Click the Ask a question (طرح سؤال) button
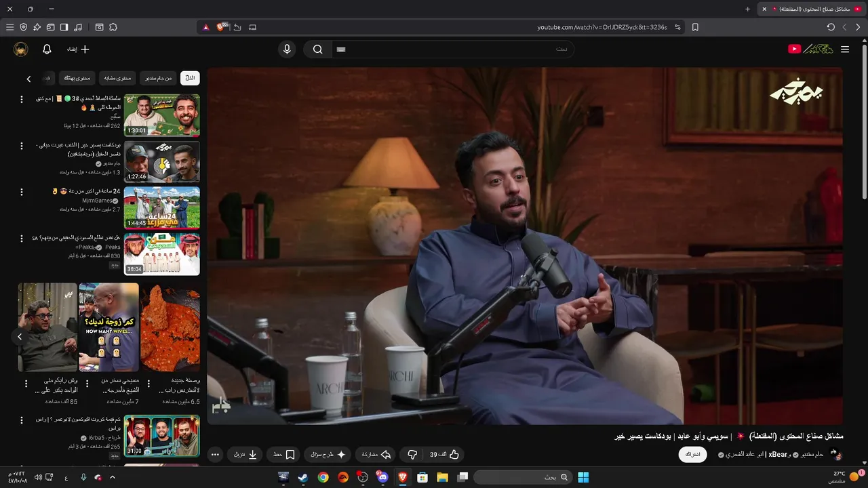The width and height of the screenshot is (868, 488). (x=328, y=455)
